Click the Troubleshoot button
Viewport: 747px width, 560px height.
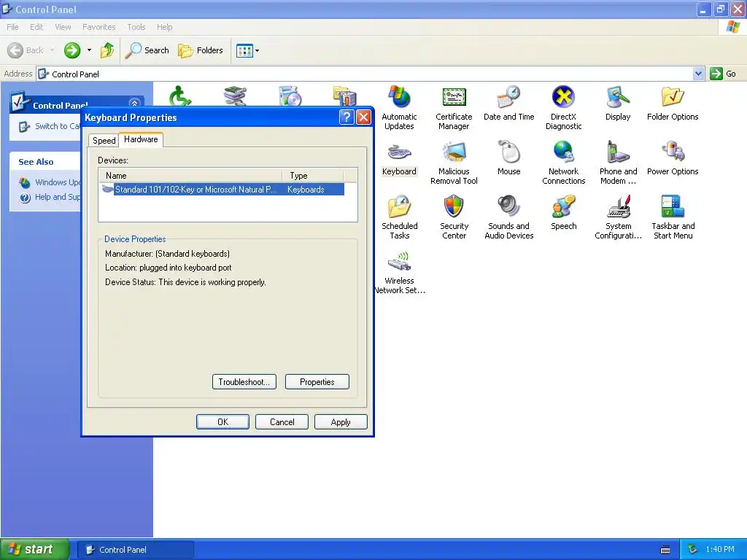click(244, 382)
